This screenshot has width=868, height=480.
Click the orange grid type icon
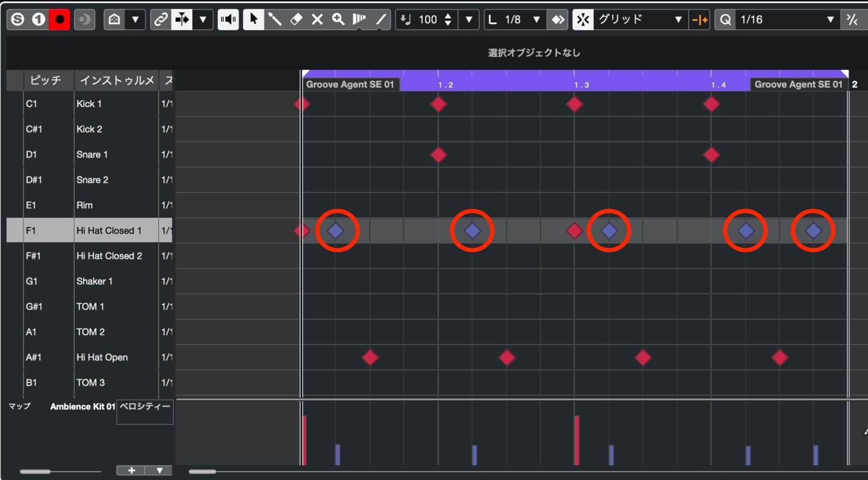click(700, 19)
